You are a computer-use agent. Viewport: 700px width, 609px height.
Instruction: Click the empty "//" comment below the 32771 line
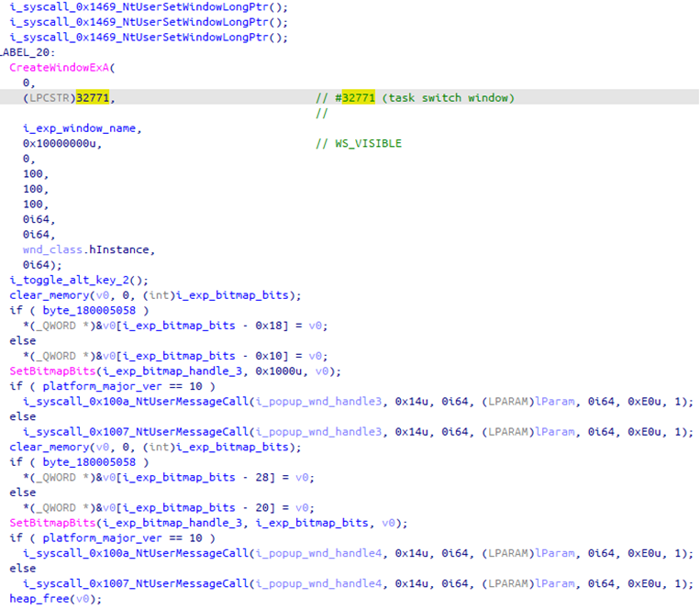[x=321, y=114]
